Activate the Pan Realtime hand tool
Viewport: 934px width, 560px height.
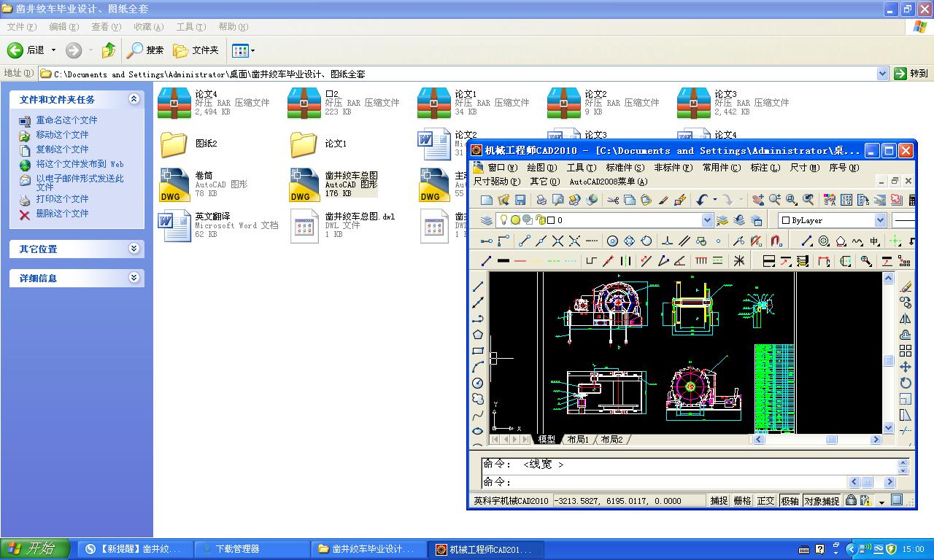click(759, 199)
